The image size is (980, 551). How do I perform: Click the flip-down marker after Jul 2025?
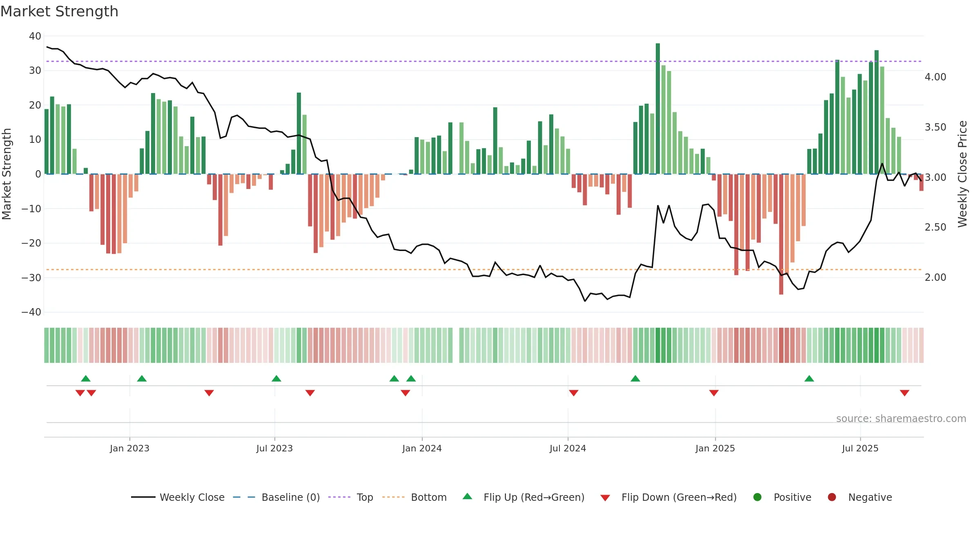click(x=904, y=393)
